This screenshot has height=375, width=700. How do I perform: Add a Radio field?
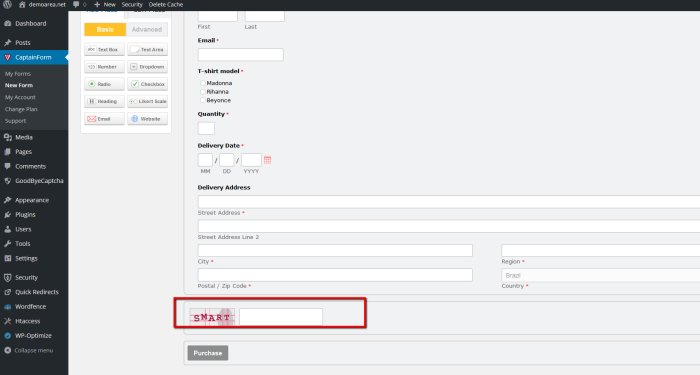coord(104,84)
